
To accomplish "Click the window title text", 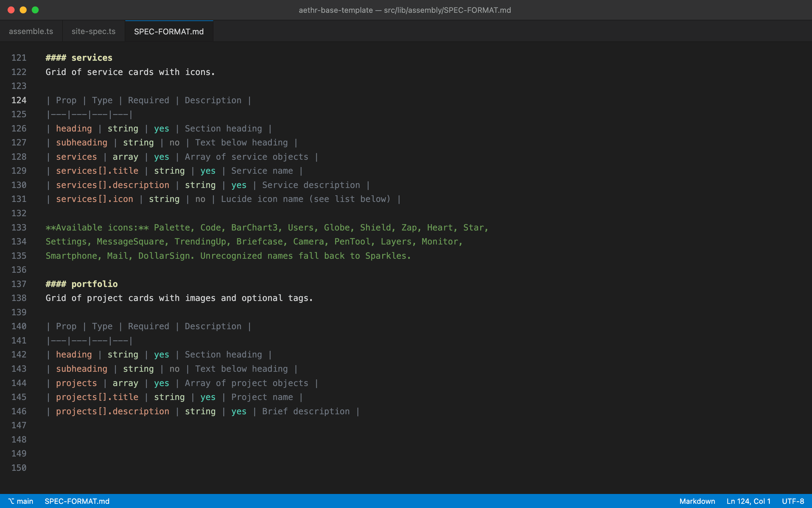I will [405, 10].
